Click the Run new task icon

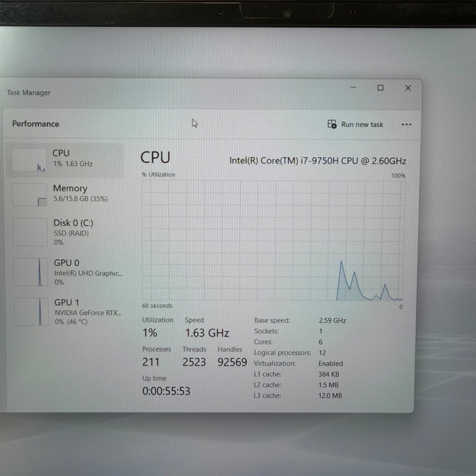pos(332,124)
